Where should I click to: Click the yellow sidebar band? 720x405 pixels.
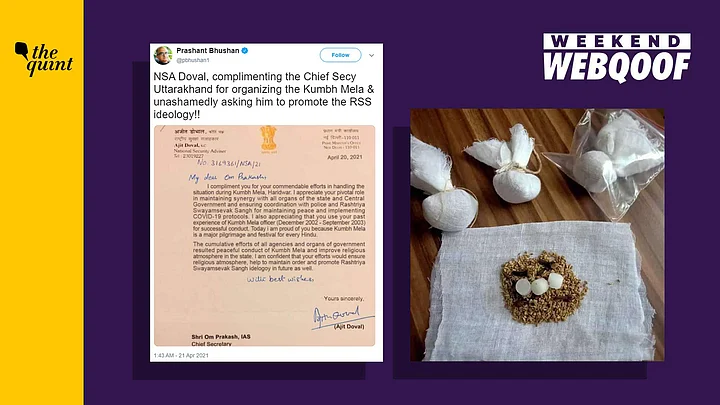point(42,202)
